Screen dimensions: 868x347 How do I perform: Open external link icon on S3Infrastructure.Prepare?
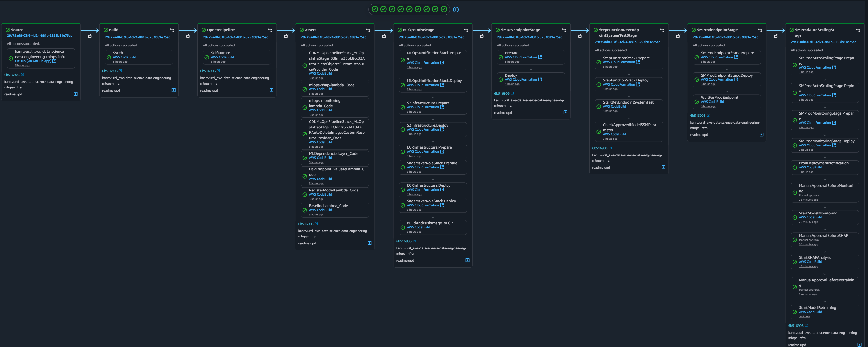(x=442, y=107)
